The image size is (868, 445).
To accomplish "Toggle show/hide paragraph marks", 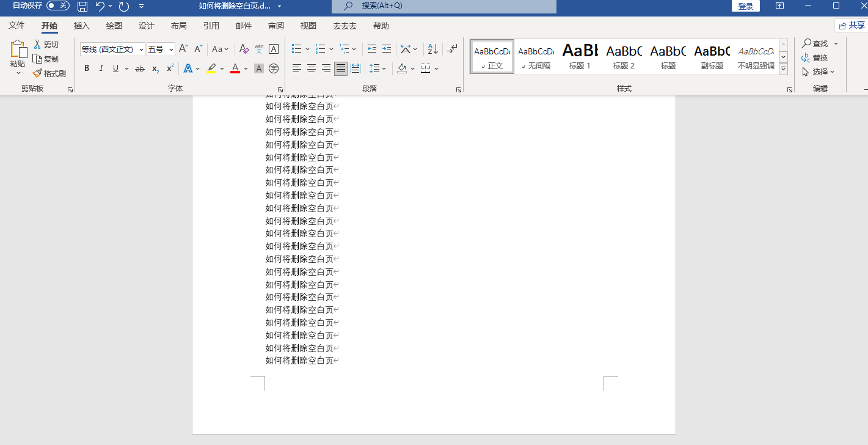I will click(x=452, y=49).
